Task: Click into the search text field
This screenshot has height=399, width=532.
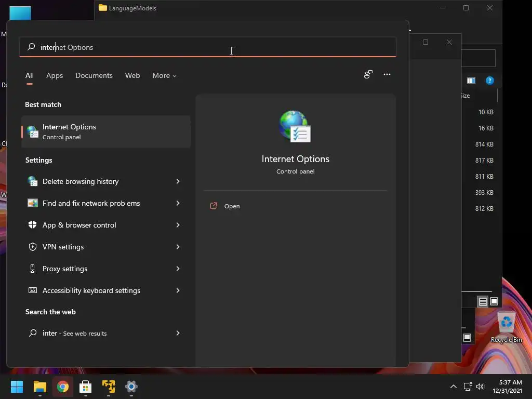Action: point(208,47)
